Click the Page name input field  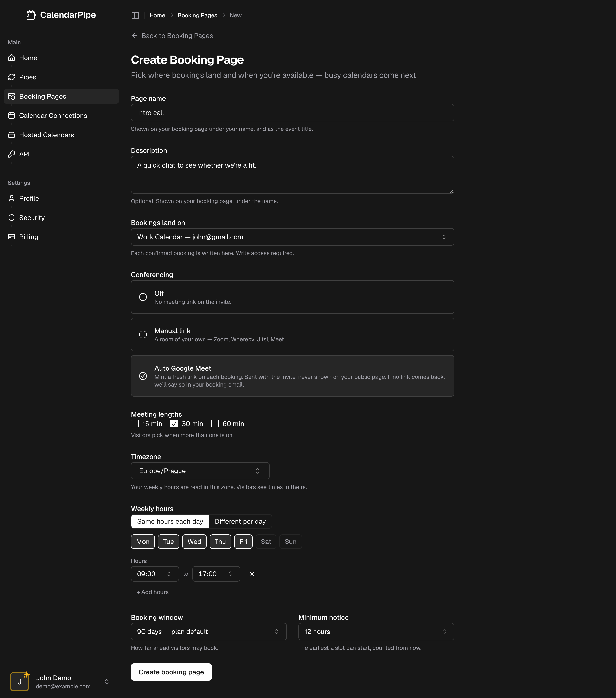(292, 113)
